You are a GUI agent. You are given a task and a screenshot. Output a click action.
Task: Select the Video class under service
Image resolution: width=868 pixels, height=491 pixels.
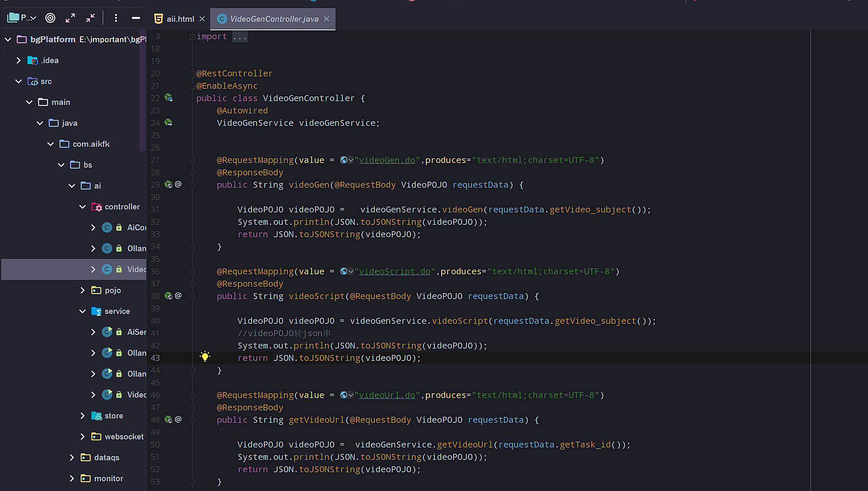(x=136, y=395)
